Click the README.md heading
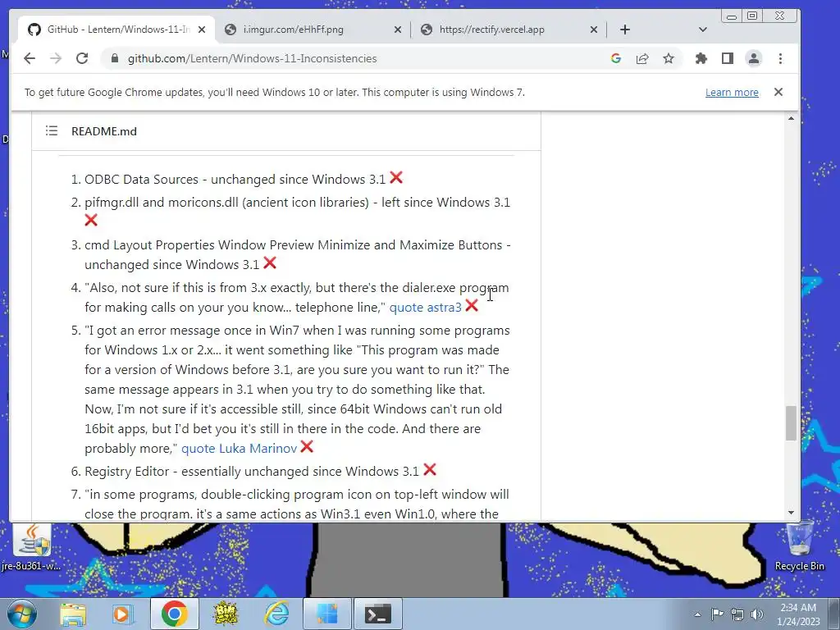 click(x=104, y=131)
